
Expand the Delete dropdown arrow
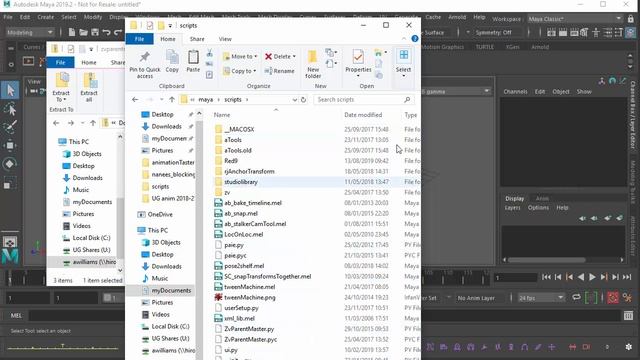click(294, 57)
